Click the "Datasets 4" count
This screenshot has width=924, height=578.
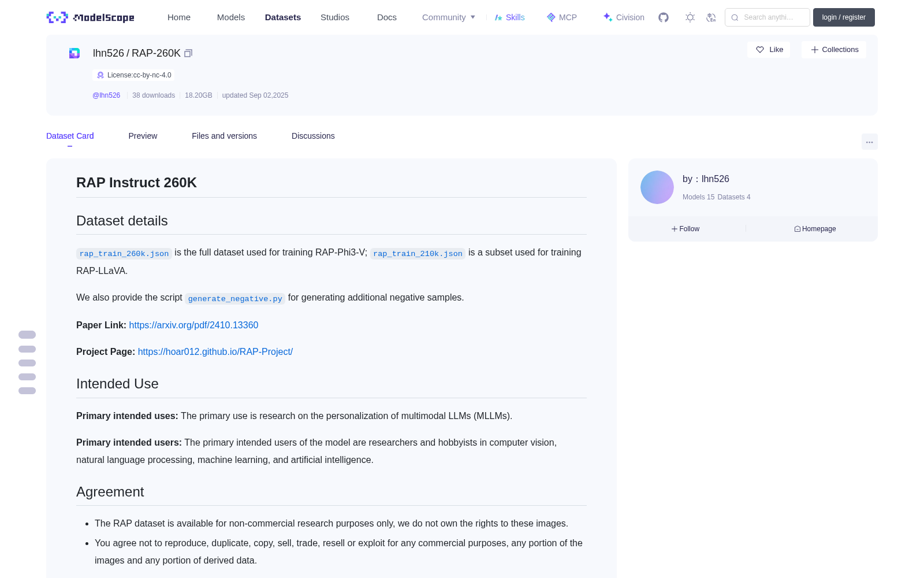[x=734, y=197]
